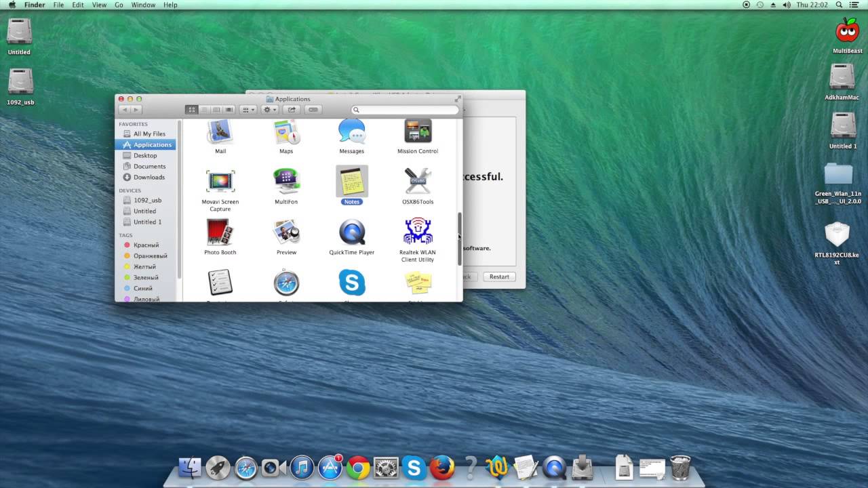Go back in Finder navigation
Image resolution: width=868 pixels, height=488 pixels.
click(124, 110)
